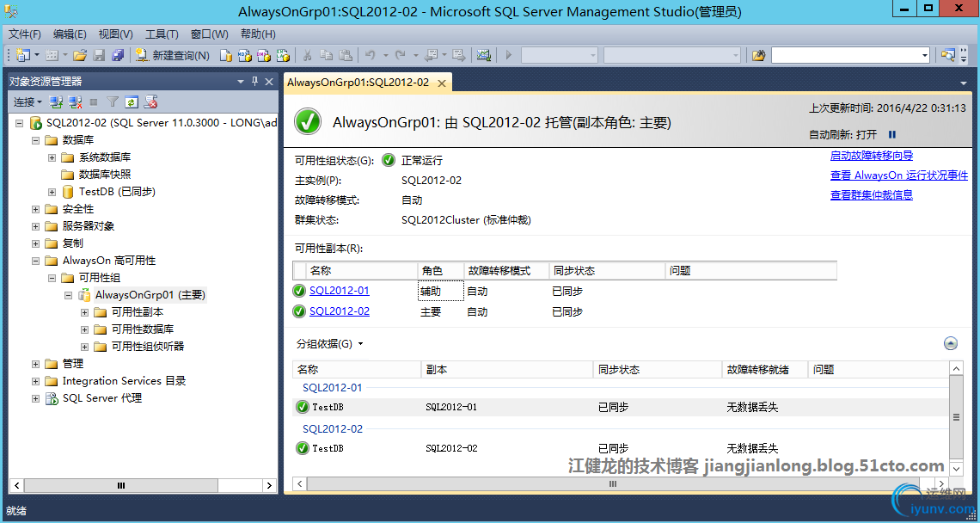Click 查看 AlwaysOn 运行状况事件 link
This screenshot has height=523, width=980.
click(x=898, y=175)
